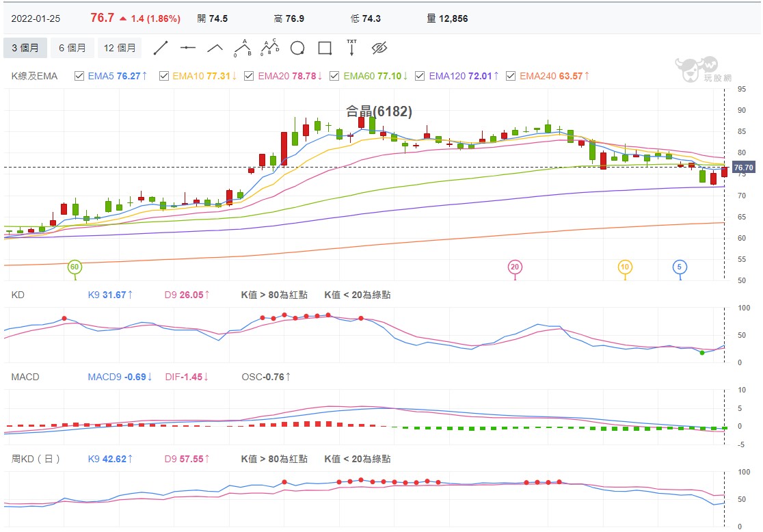763x532 pixels.
Task: Switch chart range to 6 個月
Action: tap(72, 48)
